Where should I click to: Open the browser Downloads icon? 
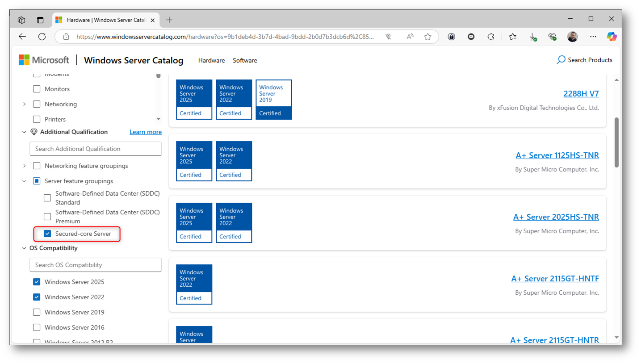click(x=533, y=37)
